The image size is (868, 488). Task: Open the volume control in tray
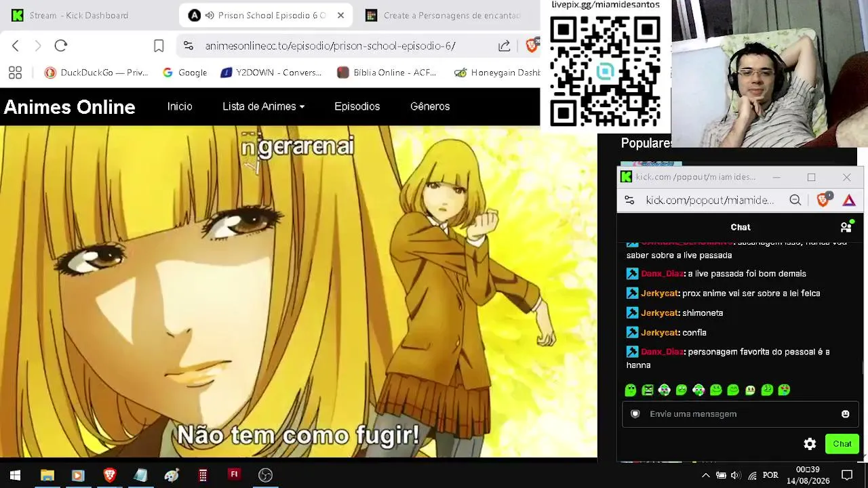click(736, 475)
